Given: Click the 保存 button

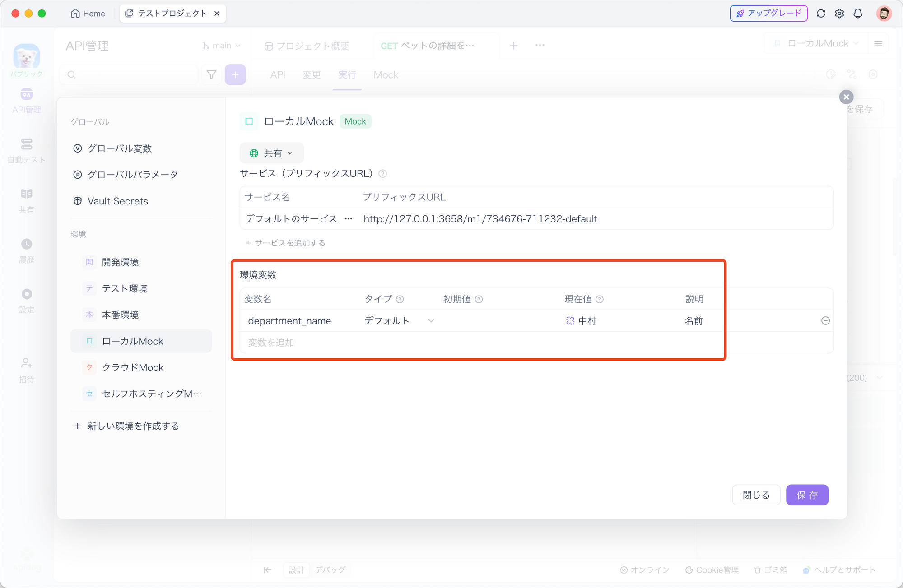Looking at the screenshot, I should 807,495.
